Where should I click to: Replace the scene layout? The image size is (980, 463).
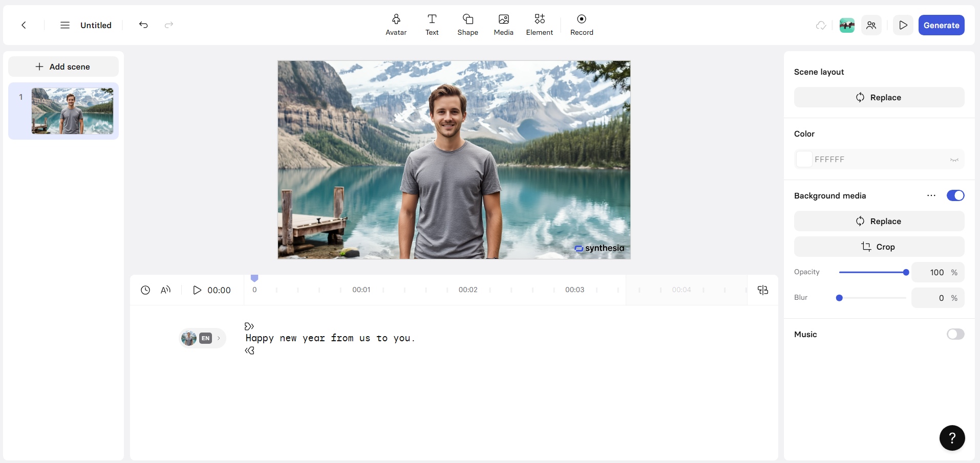click(879, 97)
